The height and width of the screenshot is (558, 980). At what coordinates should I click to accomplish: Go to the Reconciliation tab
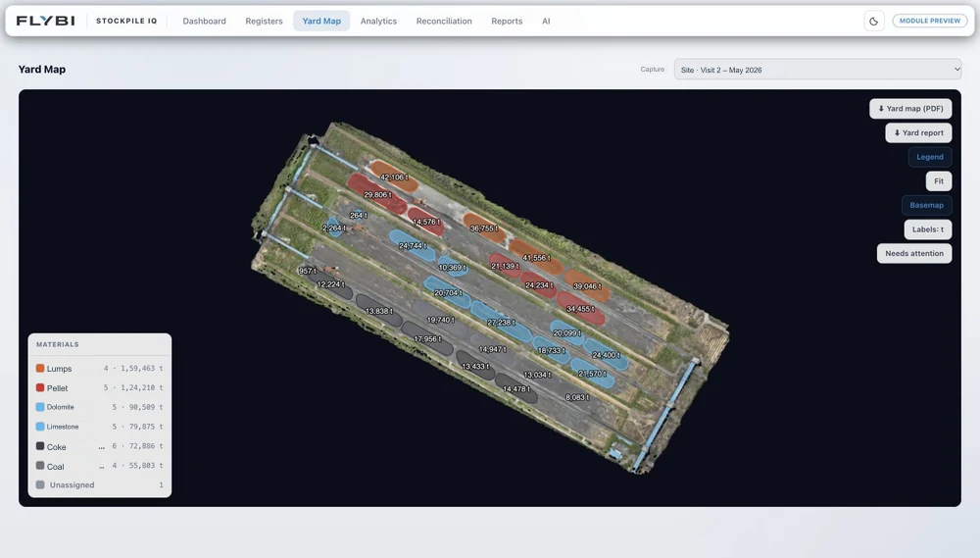click(444, 21)
